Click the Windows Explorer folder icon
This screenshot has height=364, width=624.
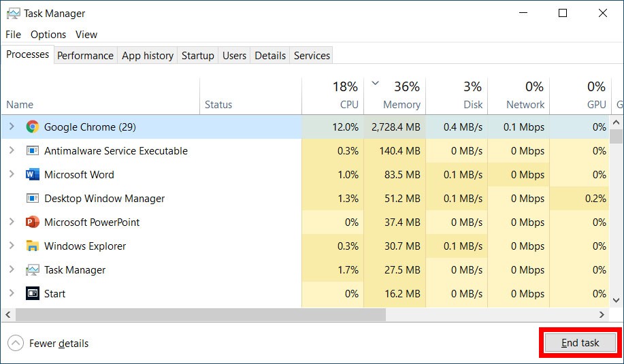(32, 246)
